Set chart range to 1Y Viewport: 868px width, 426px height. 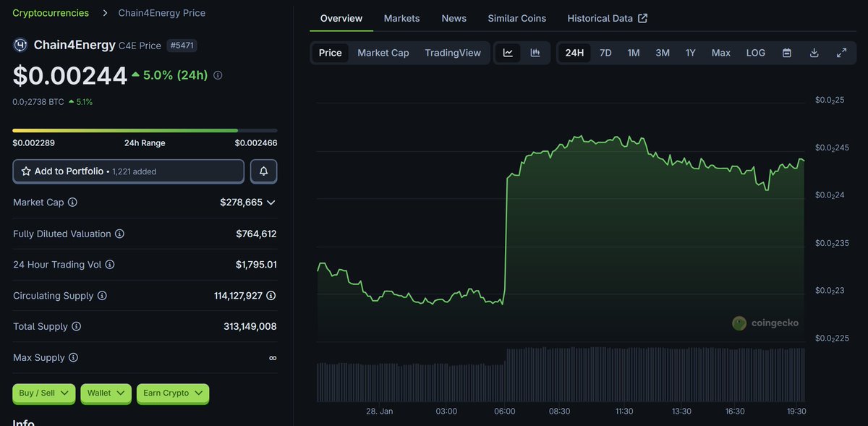(x=691, y=53)
